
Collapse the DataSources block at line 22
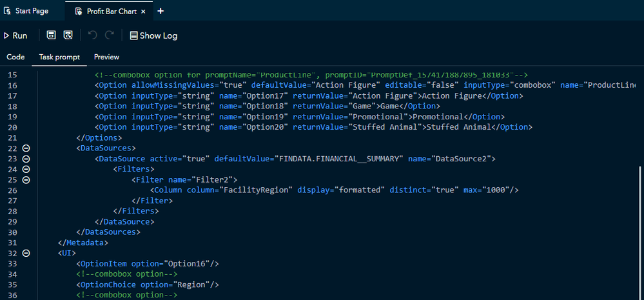[x=26, y=148]
